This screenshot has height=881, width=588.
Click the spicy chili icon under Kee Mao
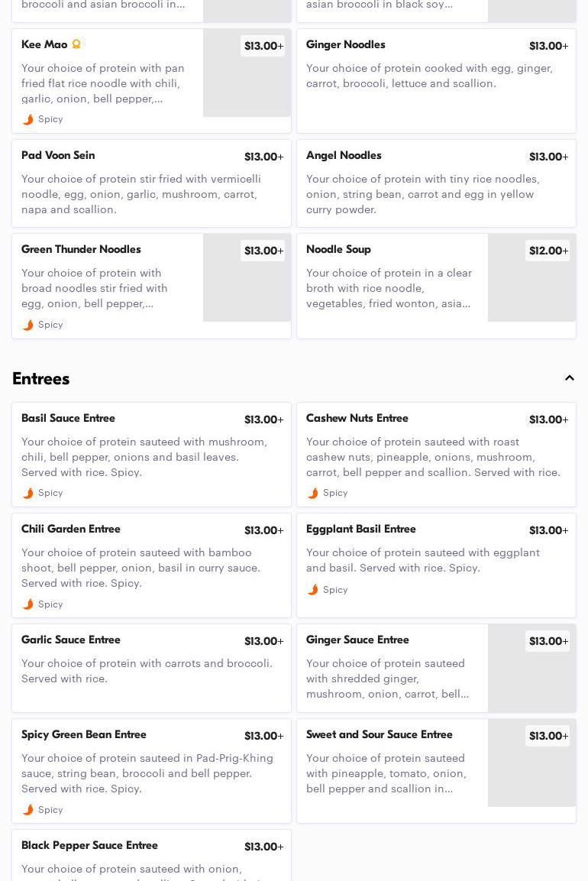click(27, 119)
